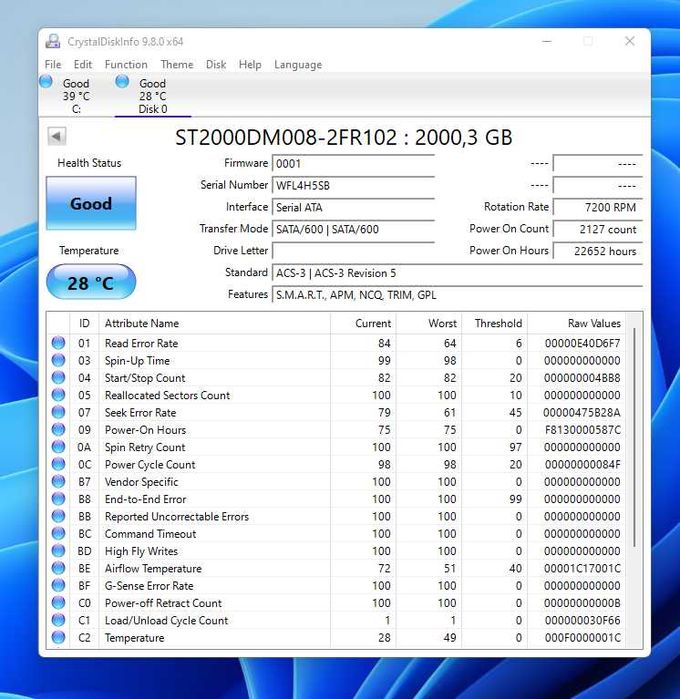
Task: Close the CrystalDiskInfo window
Action: [630, 41]
